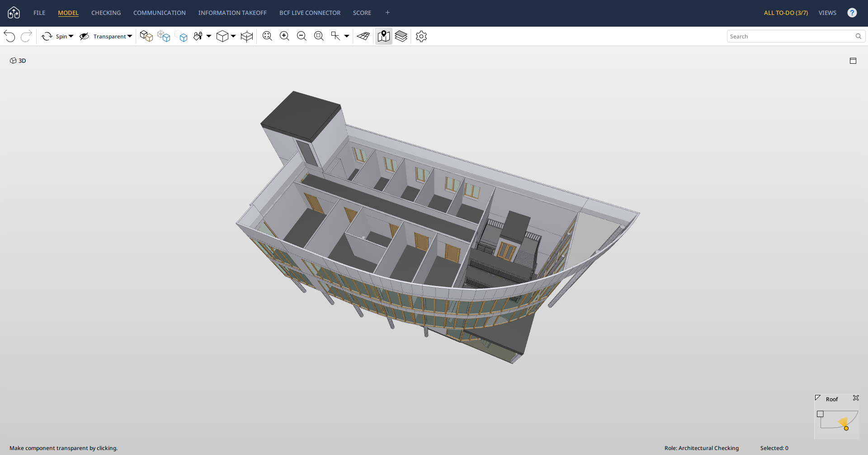Screen dimensions: 868x455
Task: Add a new layout with plus button
Action: 387,13
